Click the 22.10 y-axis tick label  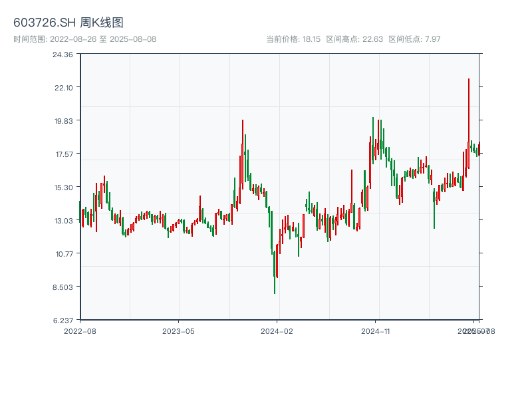click(x=63, y=88)
